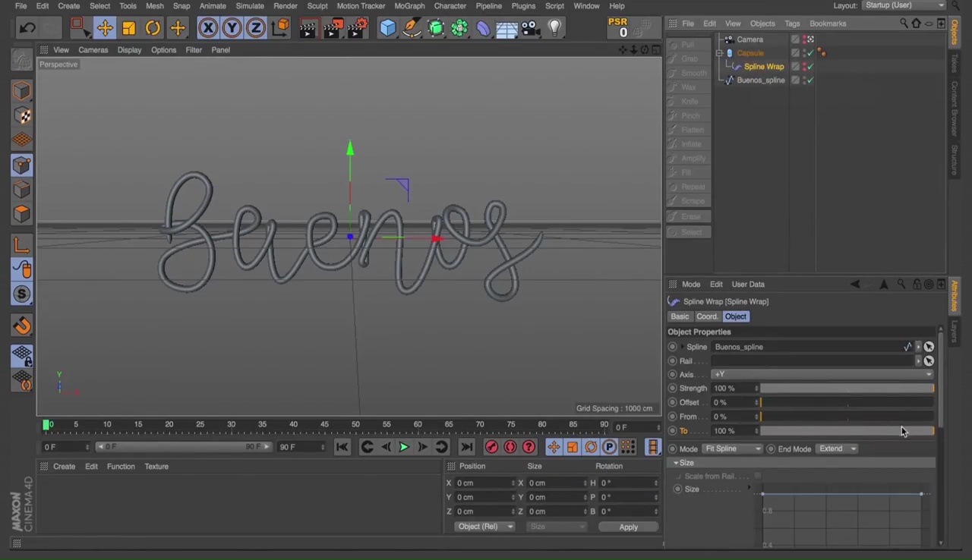Click the Light bulb icon
Image resolution: width=972 pixels, height=560 pixels.
tap(555, 29)
